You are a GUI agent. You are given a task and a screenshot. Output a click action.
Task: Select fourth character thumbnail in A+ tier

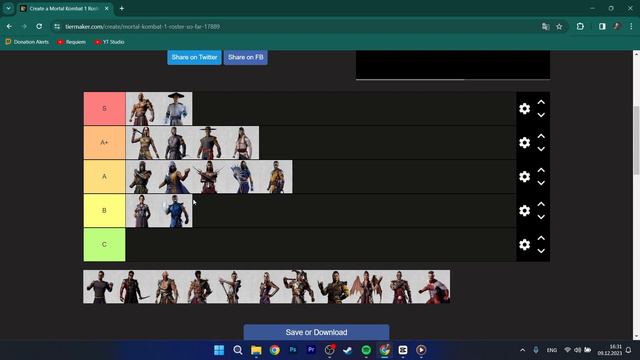[242, 142]
